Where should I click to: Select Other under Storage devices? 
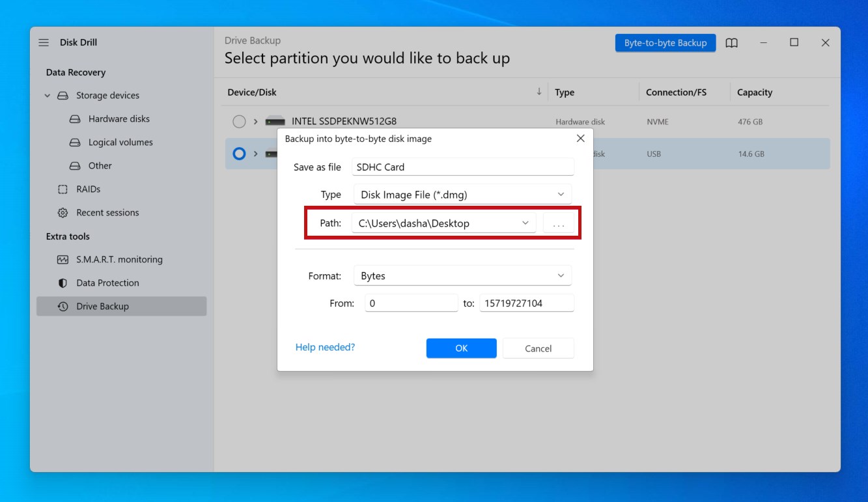[x=100, y=166]
